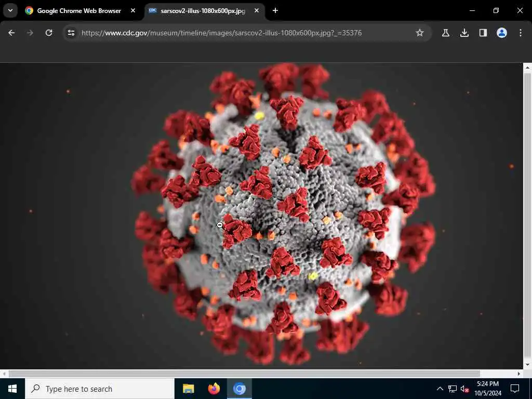Go back to previous page
The image size is (532, 399).
pyautogui.click(x=11, y=33)
